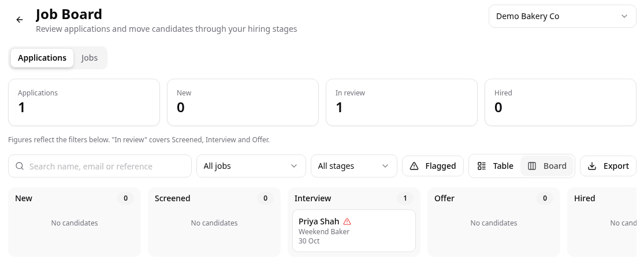
Task: Click the Applications stat card
Action: pos(84,102)
